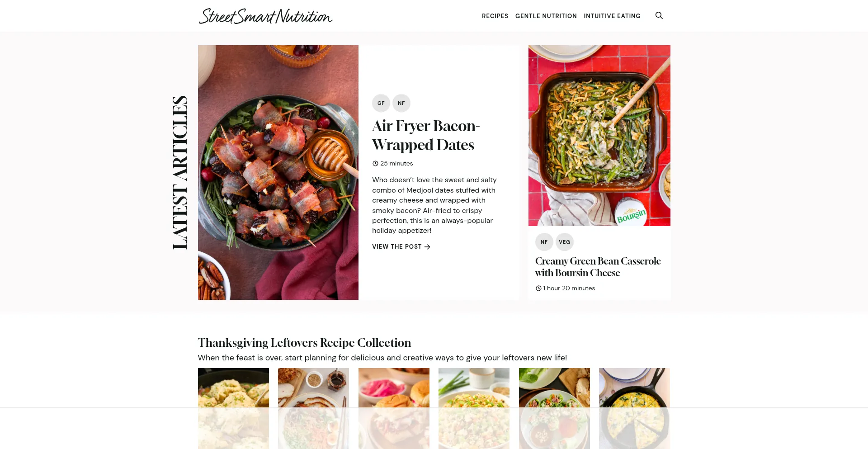Open the Intuitive Eating menu
This screenshot has height=449, width=868.
click(x=612, y=16)
